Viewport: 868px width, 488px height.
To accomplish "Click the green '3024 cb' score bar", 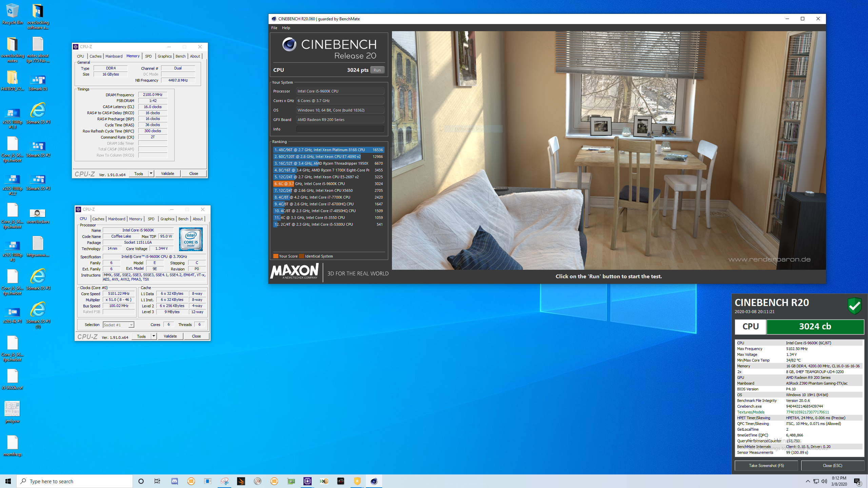I will coord(815,327).
